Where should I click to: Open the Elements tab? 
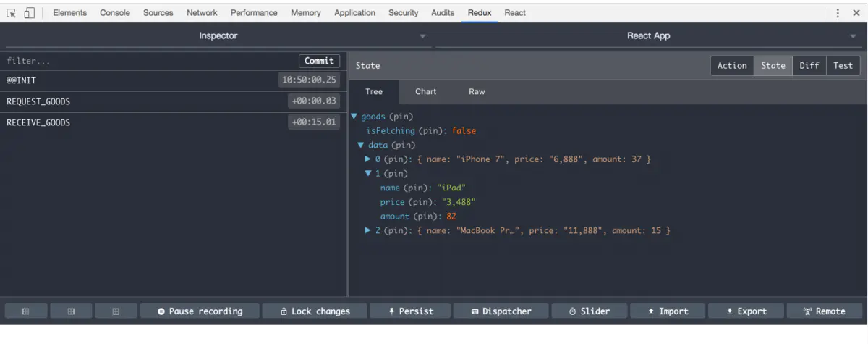point(70,13)
